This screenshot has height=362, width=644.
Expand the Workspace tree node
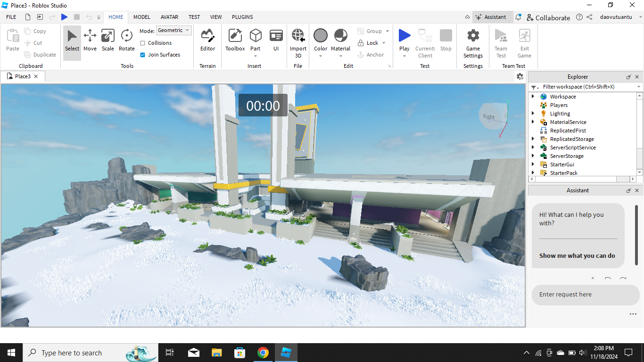[x=533, y=97]
